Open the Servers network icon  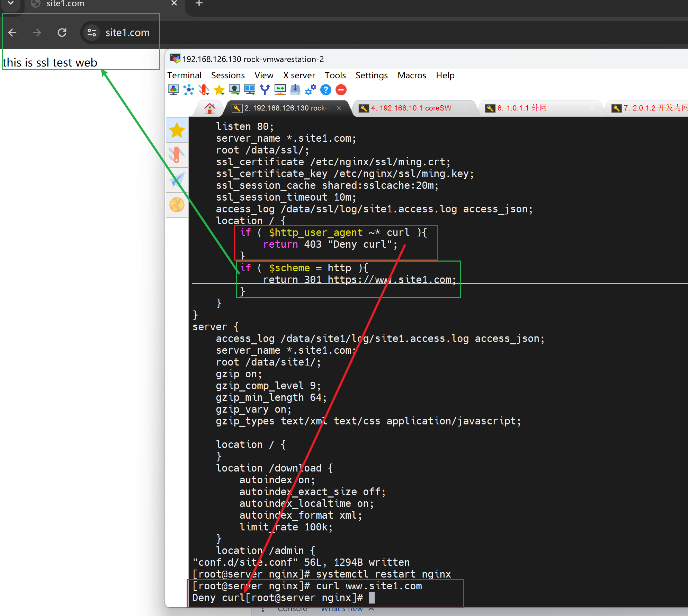tap(189, 90)
